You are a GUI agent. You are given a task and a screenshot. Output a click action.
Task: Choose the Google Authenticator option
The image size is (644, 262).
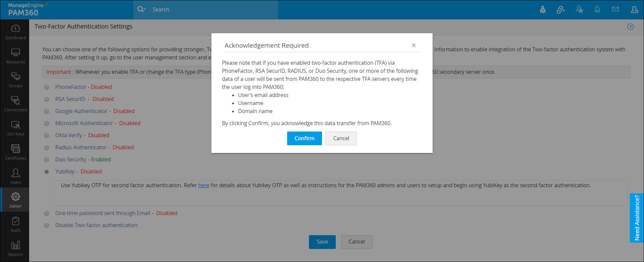(47, 111)
